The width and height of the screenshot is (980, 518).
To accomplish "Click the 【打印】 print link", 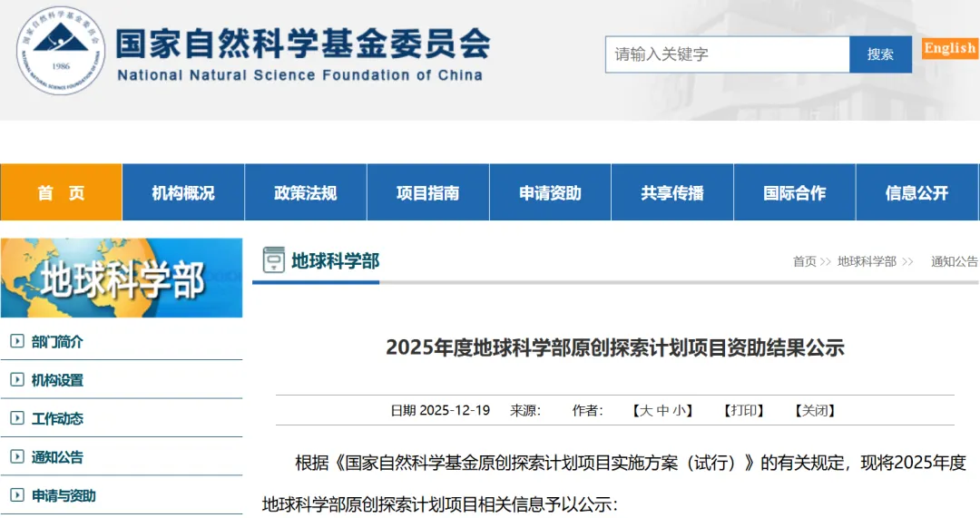I will tap(744, 410).
